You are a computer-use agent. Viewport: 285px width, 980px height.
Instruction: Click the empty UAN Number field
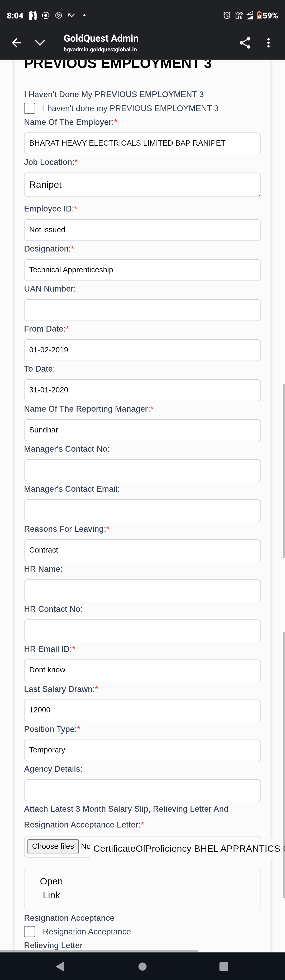pyautogui.click(x=142, y=310)
